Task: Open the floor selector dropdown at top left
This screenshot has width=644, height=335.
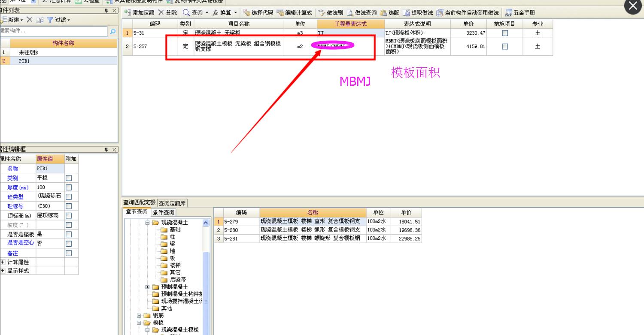Action: pos(34,2)
